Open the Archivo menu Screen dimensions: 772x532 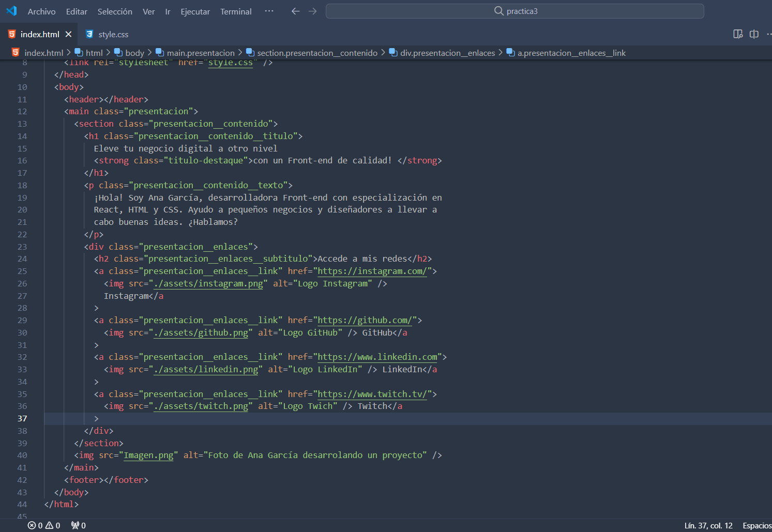tap(41, 11)
